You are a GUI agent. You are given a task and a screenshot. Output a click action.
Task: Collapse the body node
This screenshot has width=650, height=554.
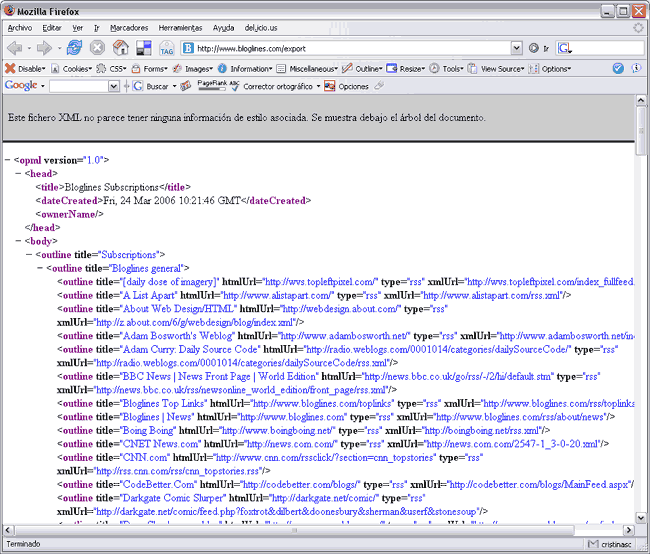(x=18, y=241)
